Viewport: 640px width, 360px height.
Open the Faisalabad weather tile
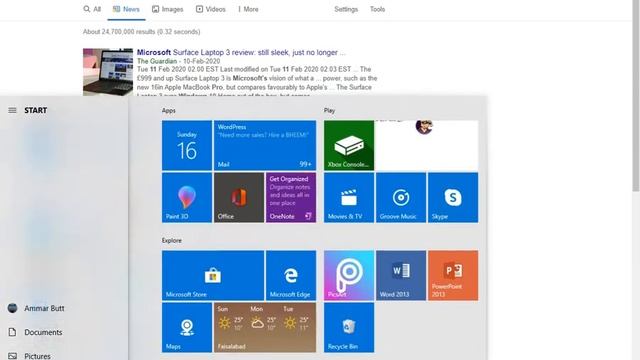265,327
